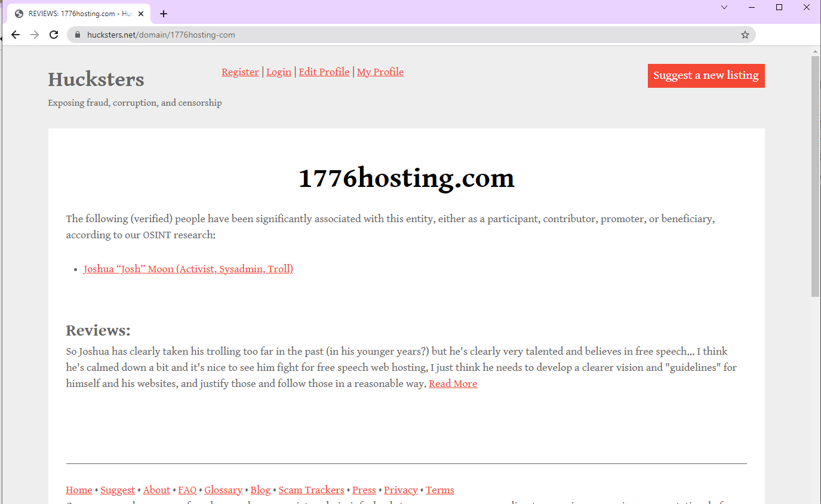Click the browser forward arrow
Viewport: 821px width, 504px height.
pyautogui.click(x=35, y=35)
